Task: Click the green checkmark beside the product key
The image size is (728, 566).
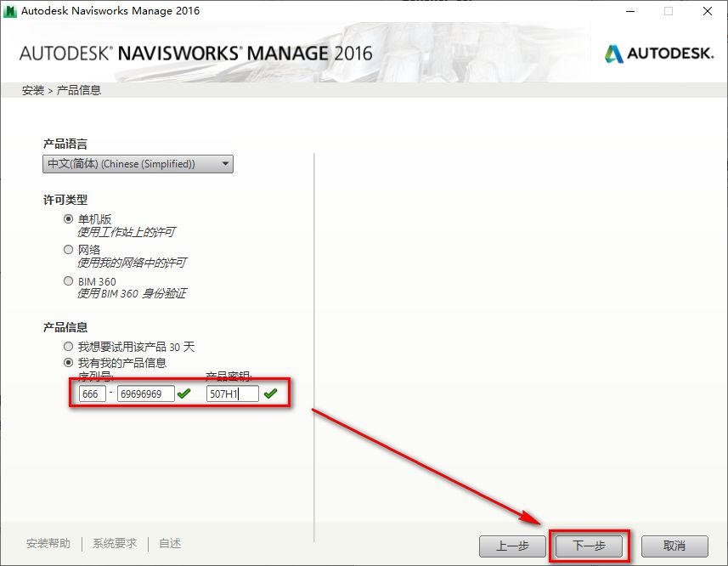Action: tap(271, 393)
